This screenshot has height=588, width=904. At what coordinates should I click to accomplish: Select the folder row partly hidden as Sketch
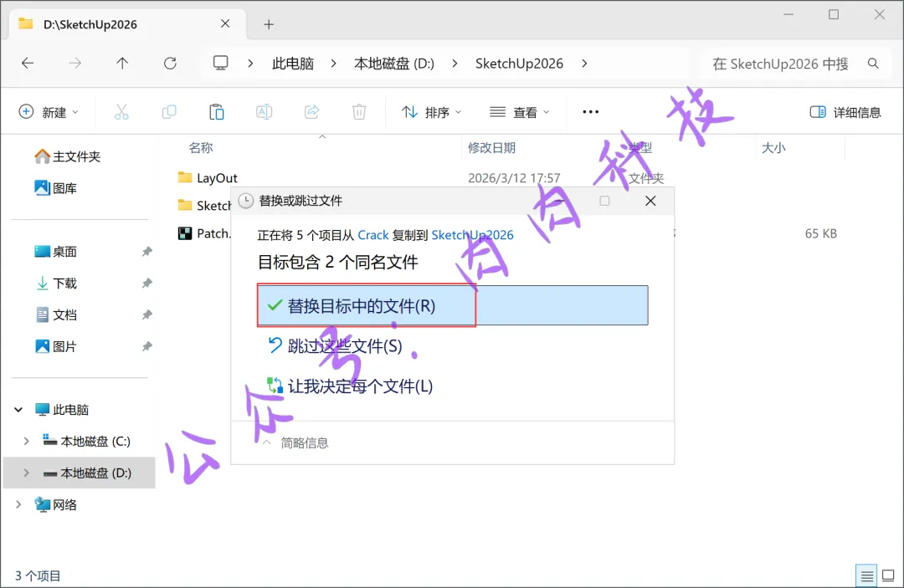[205, 206]
